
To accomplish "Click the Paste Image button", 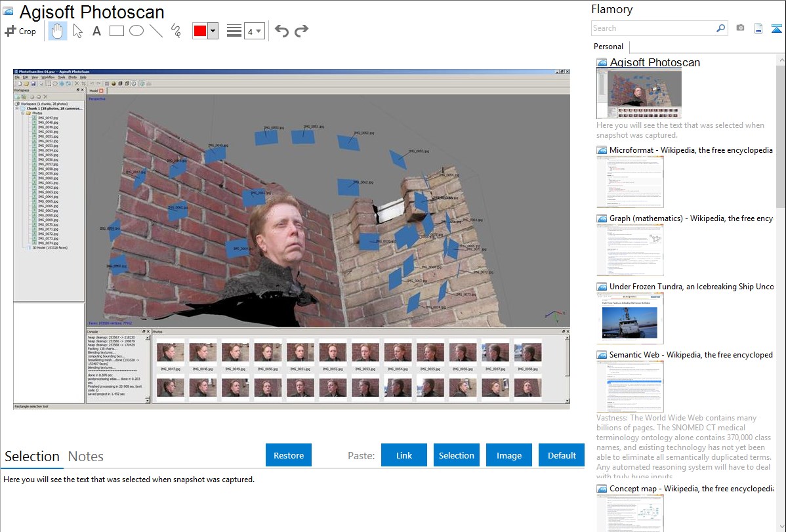I will pos(508,455).
